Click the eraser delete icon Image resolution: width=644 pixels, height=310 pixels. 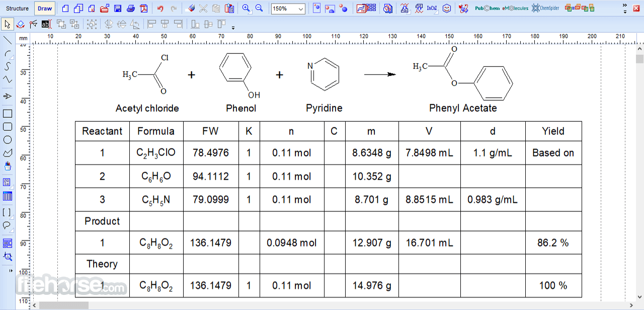coord(190,9)
